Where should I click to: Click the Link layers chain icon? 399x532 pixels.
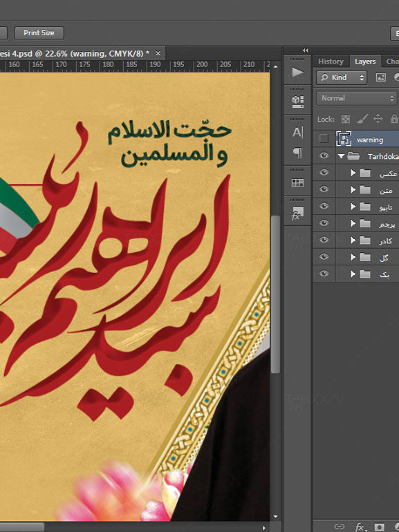(x=340, y=526)
